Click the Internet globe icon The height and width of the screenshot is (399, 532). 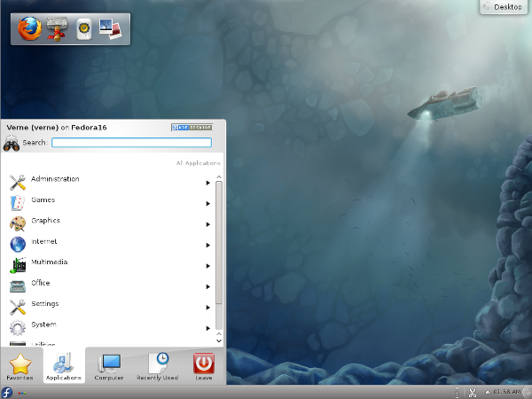[x=18, y=245]
